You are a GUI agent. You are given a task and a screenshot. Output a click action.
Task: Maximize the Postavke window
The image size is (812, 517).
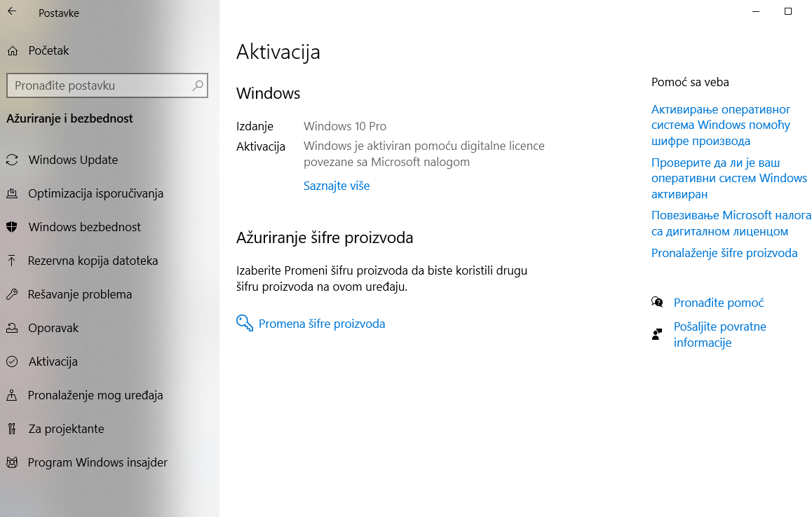pyautogui.click(x=788, y=11)
